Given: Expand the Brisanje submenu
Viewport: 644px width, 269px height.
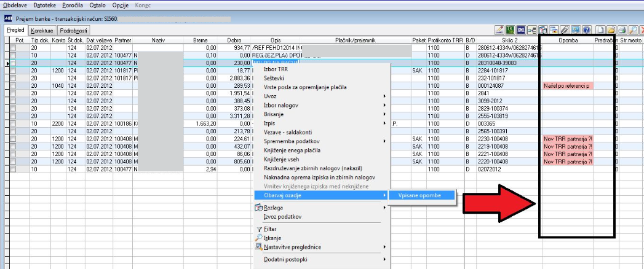Looking at the screenshot, I should 322,114.
